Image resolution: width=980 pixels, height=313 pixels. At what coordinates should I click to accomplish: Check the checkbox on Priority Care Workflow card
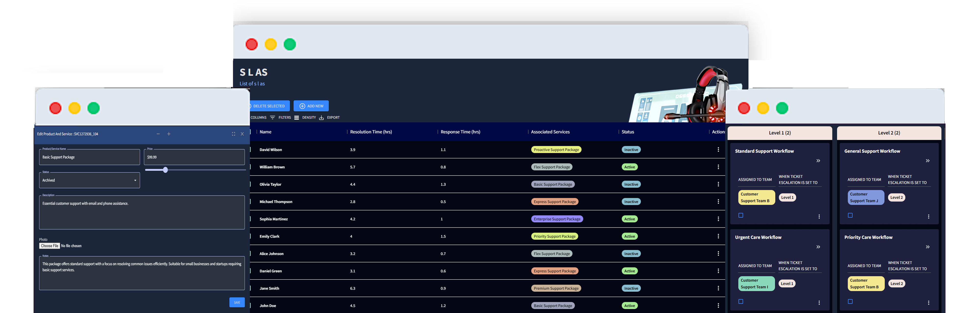(x=850, y=301)
